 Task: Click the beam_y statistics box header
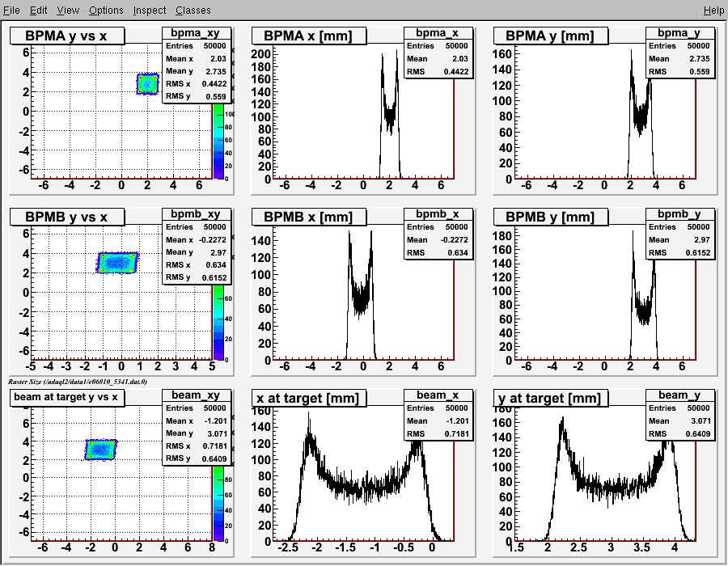tap(679, 395)
